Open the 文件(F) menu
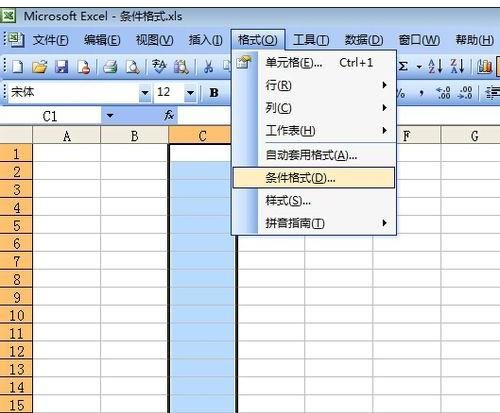 pyautogui.click(x=51, y=40)
